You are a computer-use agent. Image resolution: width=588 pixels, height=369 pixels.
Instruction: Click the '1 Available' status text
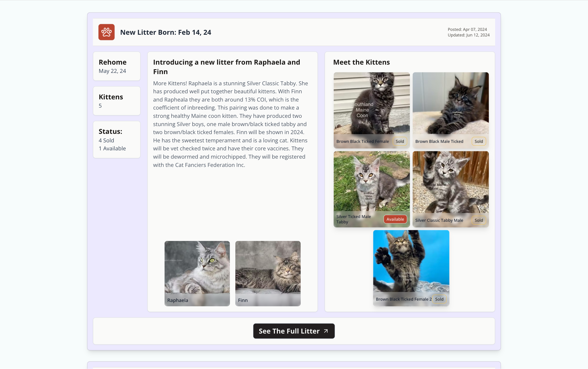pyautogui.click(x=112, y=148)
